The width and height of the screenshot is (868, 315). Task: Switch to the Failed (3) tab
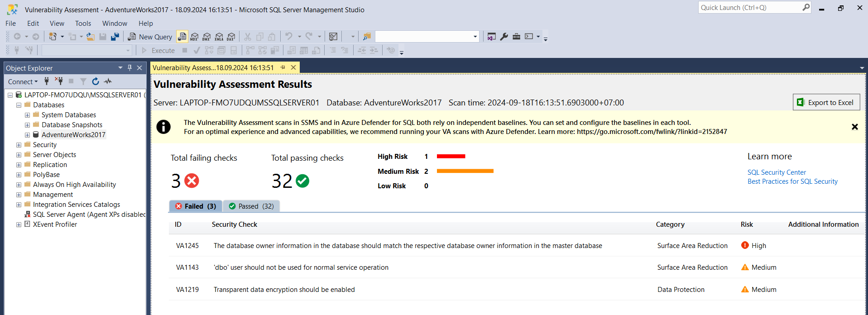(x=196, y=206)
